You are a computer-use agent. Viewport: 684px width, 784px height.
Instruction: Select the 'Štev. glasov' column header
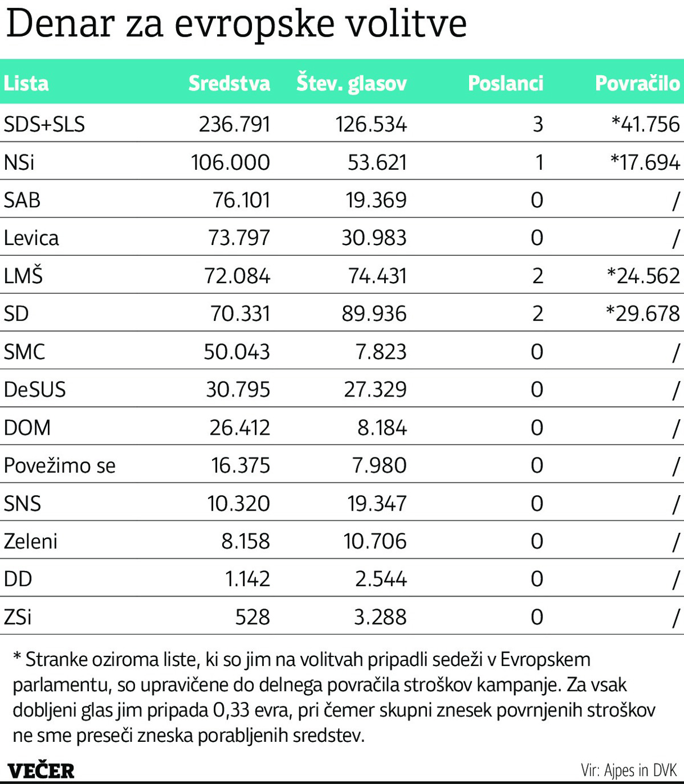(x=352, y=84)
